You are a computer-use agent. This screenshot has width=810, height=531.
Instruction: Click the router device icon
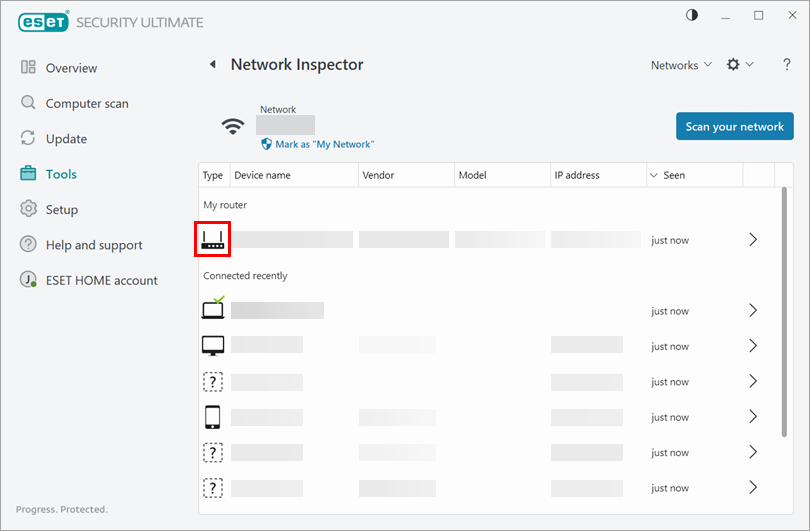pos(213,240)
